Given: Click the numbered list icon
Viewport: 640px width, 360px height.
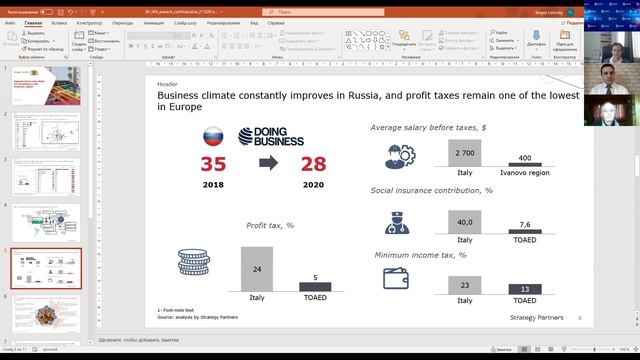Looking at the screenshot, I should [x=237, y=36].
